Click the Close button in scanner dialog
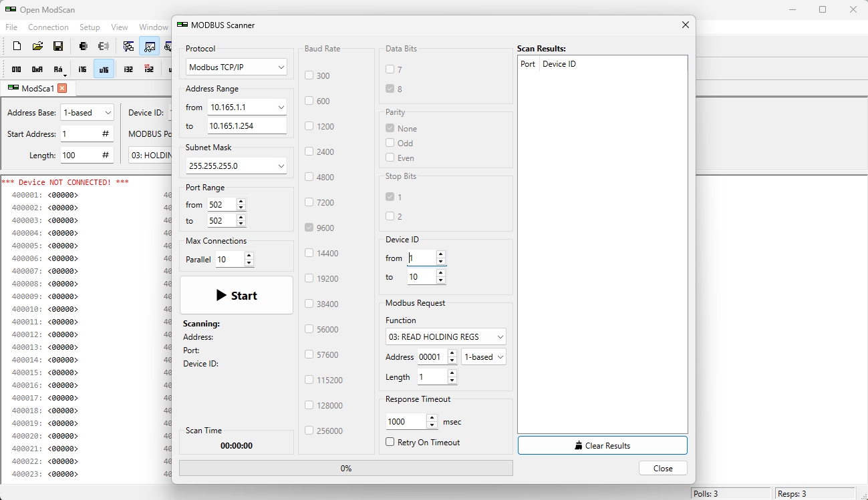The image size is (868, 500). coord(663,468)
